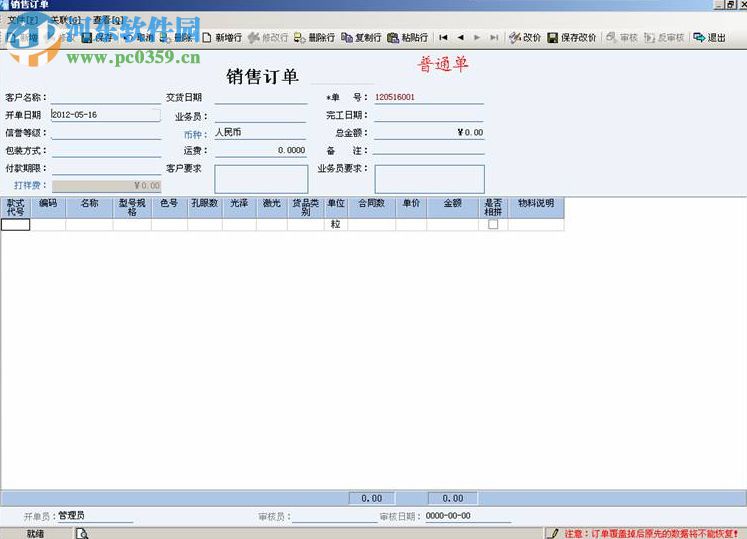Open the 文件 menu
747x539 pixels.
tap(23, 20)
